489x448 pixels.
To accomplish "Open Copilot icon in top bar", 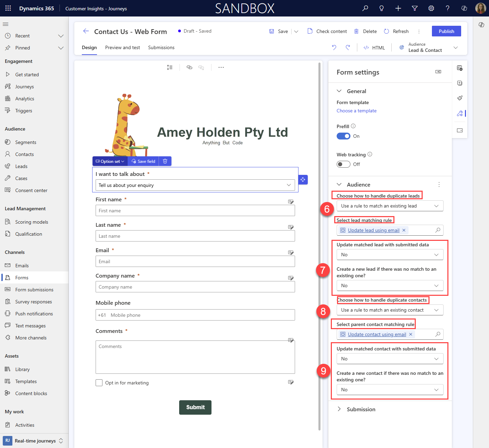I will (x=464, y=8).
